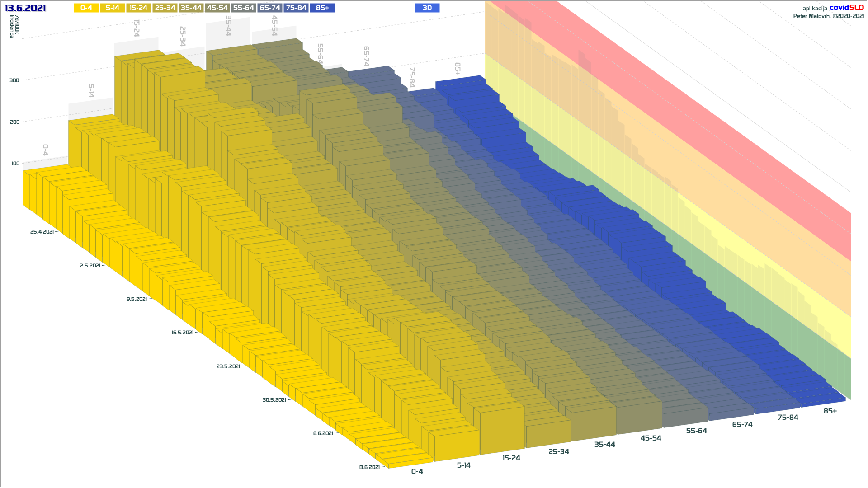Click the 85+ axis label at bottom right
868x488 pixels.
[x=830, y=411]
